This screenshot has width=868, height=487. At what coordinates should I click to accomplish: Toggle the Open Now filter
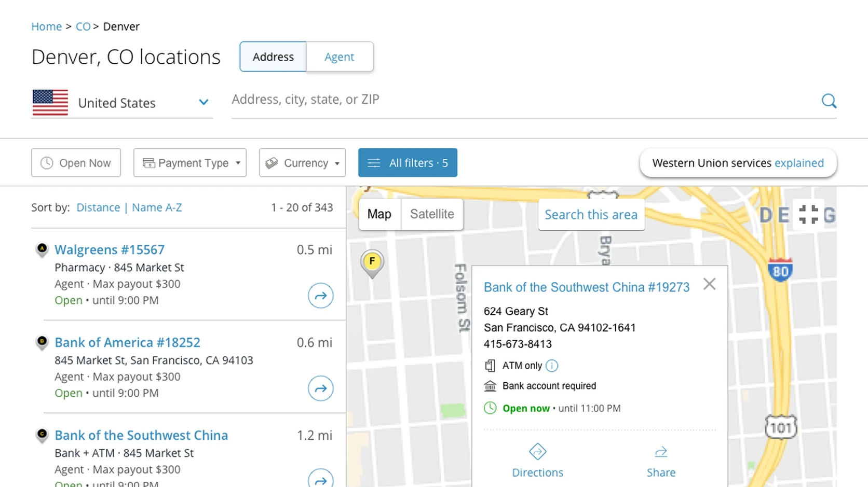76,163
